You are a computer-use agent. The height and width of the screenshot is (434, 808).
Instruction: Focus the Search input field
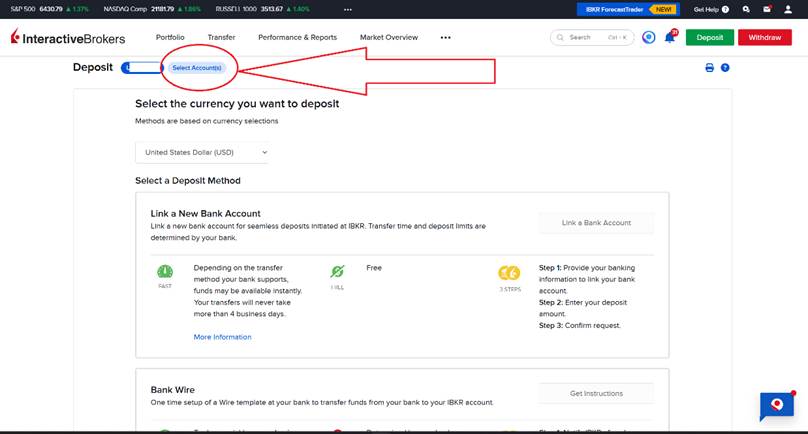tap(592, 37)
